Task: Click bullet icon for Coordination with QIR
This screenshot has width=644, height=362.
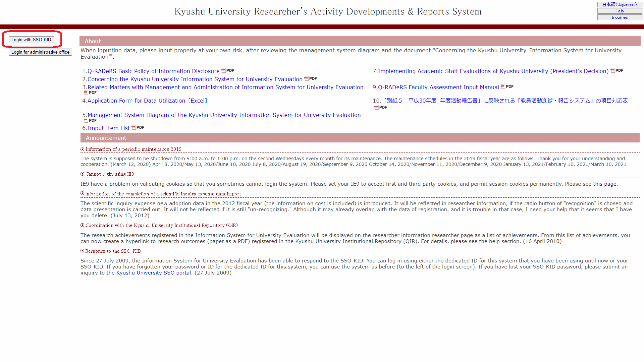Action: click(83, 225)
